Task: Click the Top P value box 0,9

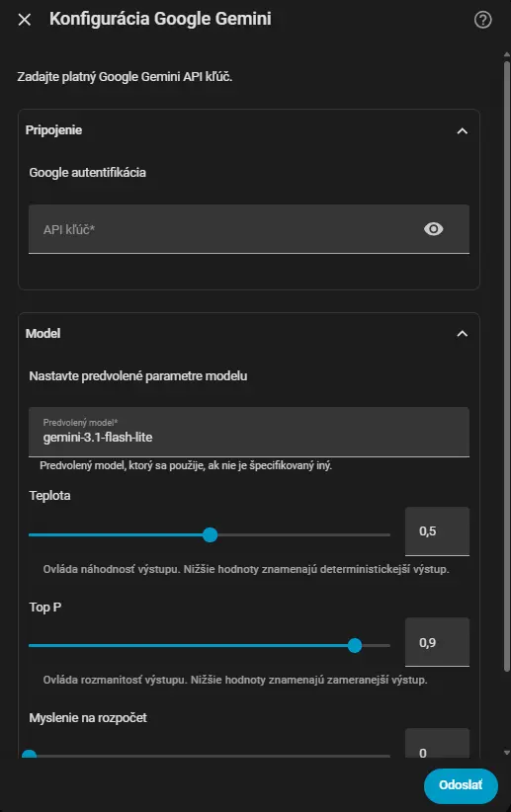Action: [x=437, y=642]
